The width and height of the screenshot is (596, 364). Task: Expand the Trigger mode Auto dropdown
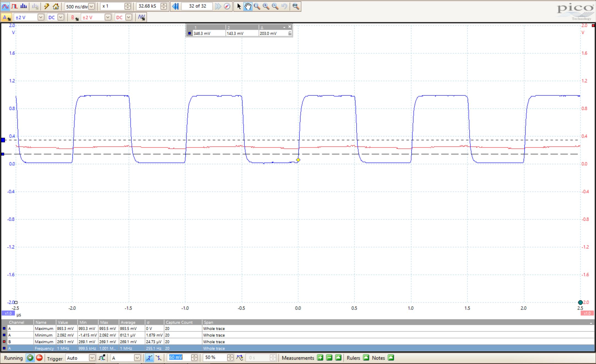pos(92,358)
